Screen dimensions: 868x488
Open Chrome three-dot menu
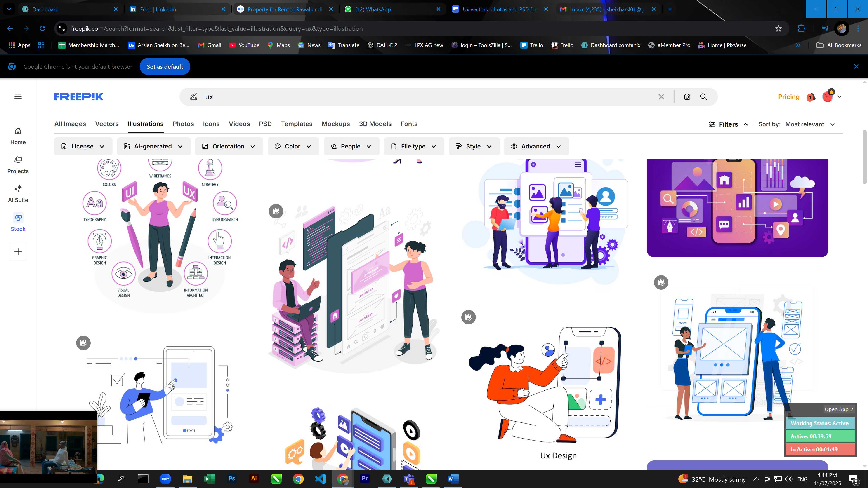858,29
